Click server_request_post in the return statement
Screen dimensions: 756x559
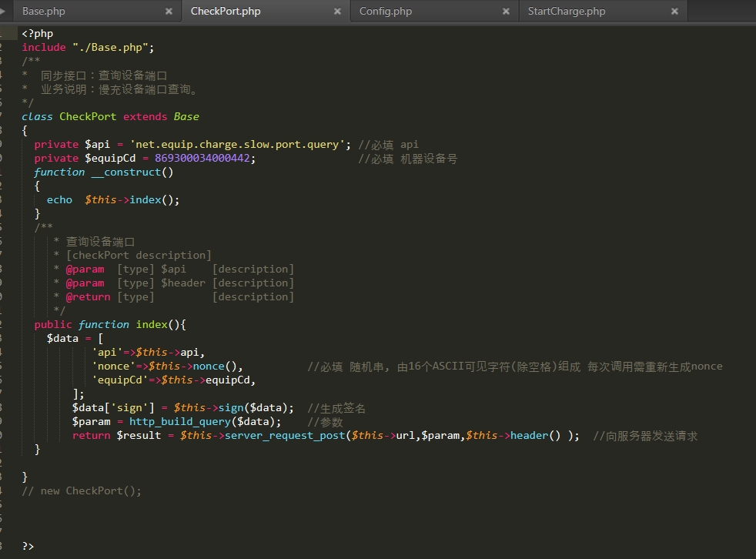[285, 436]
